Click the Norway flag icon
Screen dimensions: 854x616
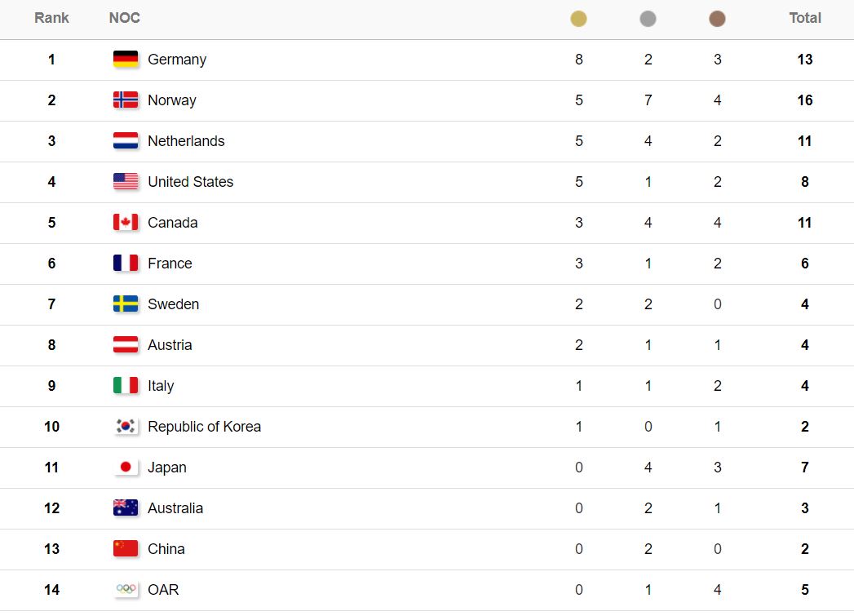126,100
